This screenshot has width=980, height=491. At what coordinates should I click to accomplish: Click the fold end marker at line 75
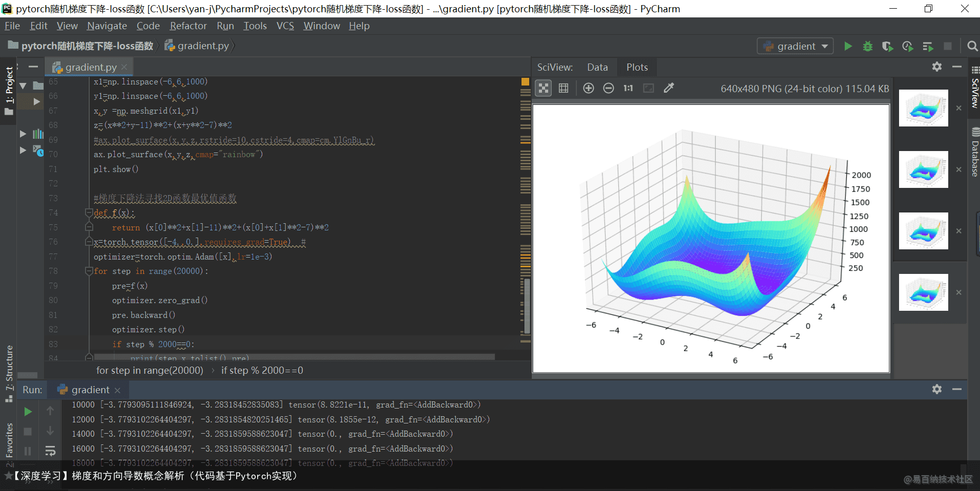click(x=89, y=227)
